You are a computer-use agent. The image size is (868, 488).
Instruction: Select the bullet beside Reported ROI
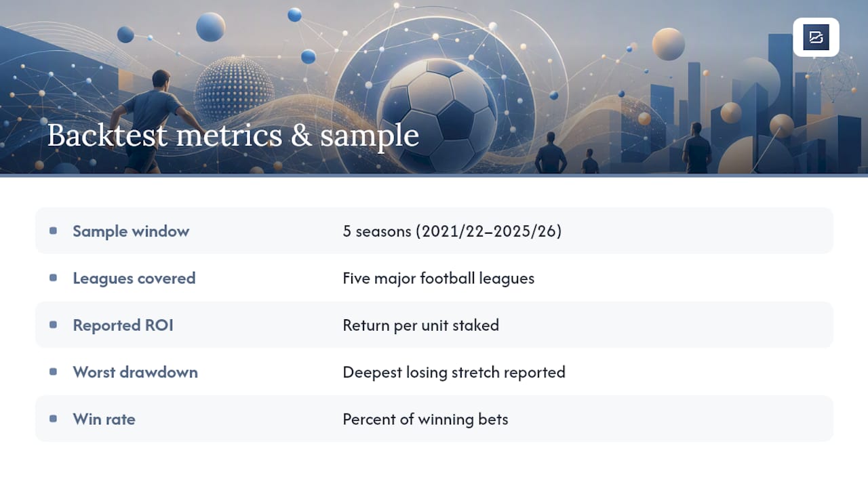54,325
